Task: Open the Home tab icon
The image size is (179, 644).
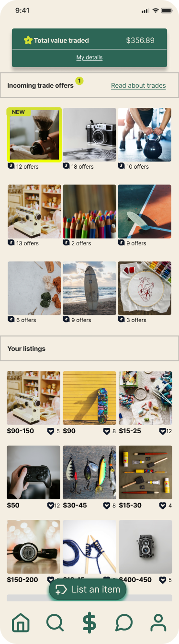Action: pyautogui.click(x=21, y=622)
